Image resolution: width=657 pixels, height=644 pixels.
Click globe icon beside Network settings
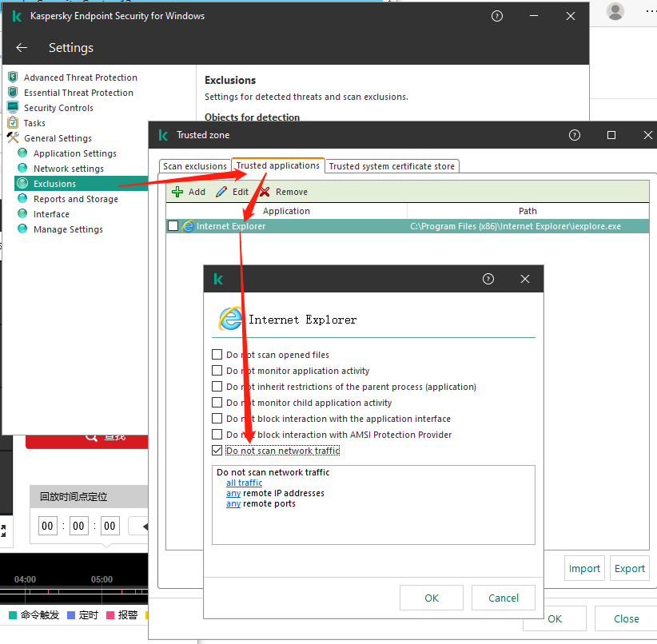pos(22,168)
